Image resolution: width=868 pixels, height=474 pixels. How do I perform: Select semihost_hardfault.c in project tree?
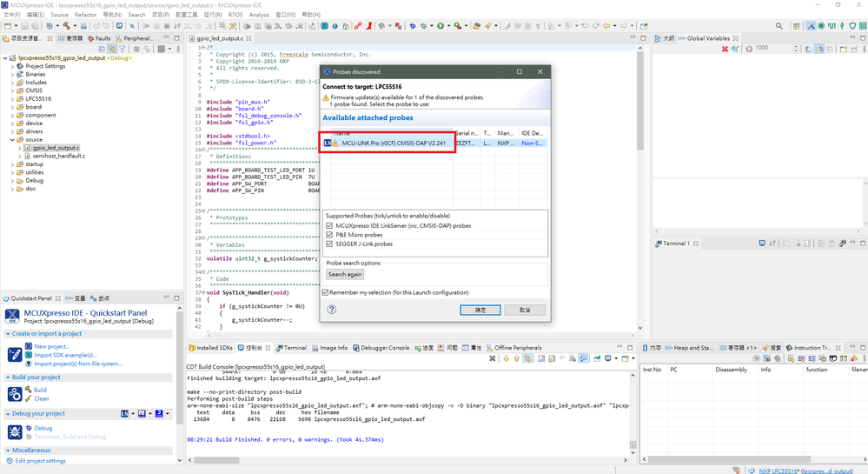point(59,156)
